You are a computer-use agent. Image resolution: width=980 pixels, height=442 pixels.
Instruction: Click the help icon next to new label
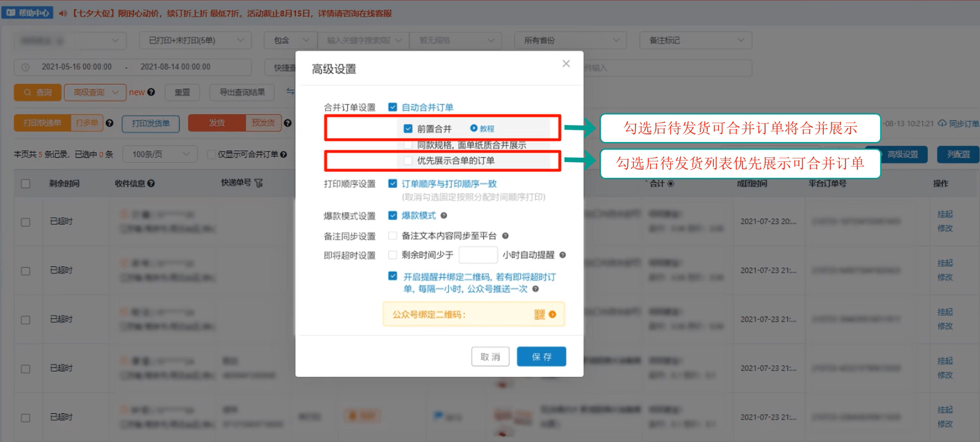[x=151, y=92]
